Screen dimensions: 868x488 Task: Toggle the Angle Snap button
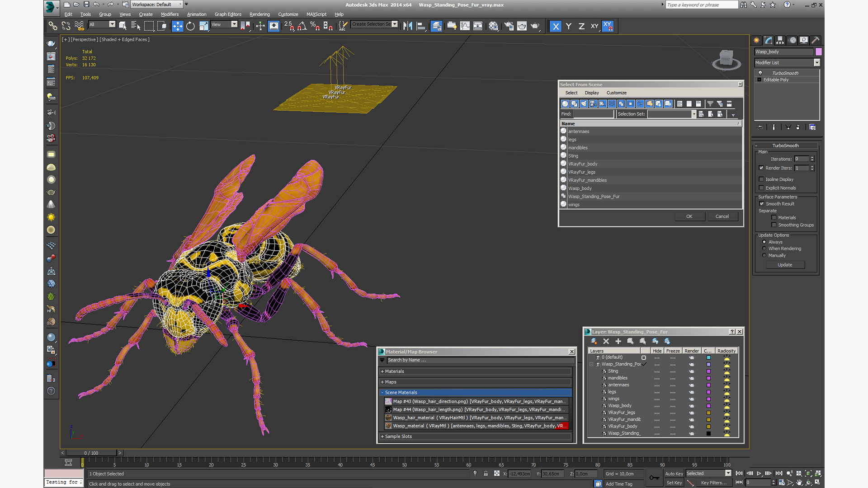[x=302, y=26]
